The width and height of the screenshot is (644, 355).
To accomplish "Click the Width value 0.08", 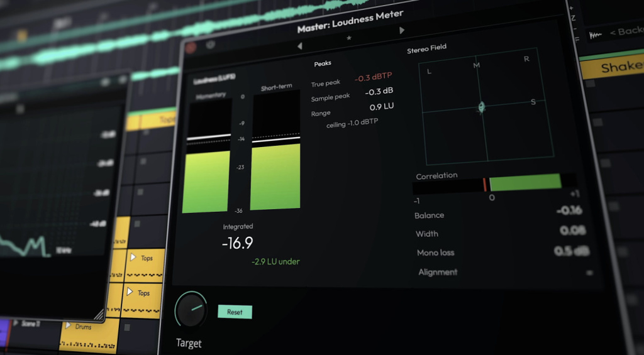I will [572, 231].
